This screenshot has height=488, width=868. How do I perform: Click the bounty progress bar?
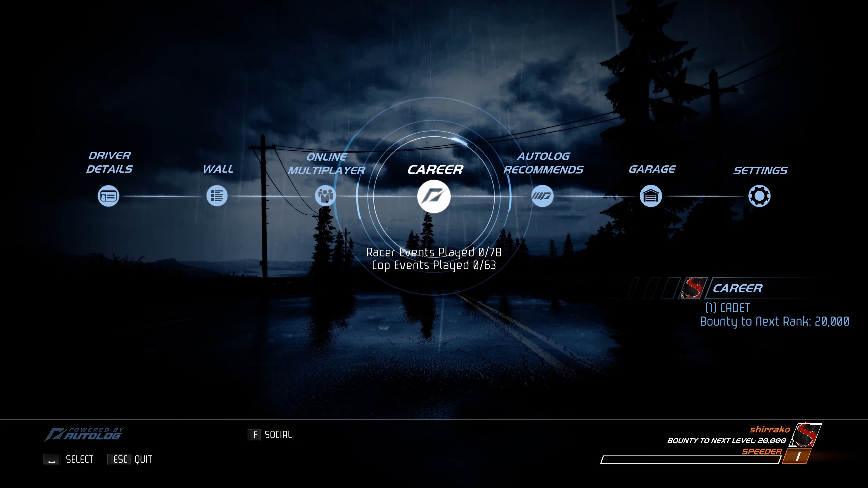click(690, 460)
